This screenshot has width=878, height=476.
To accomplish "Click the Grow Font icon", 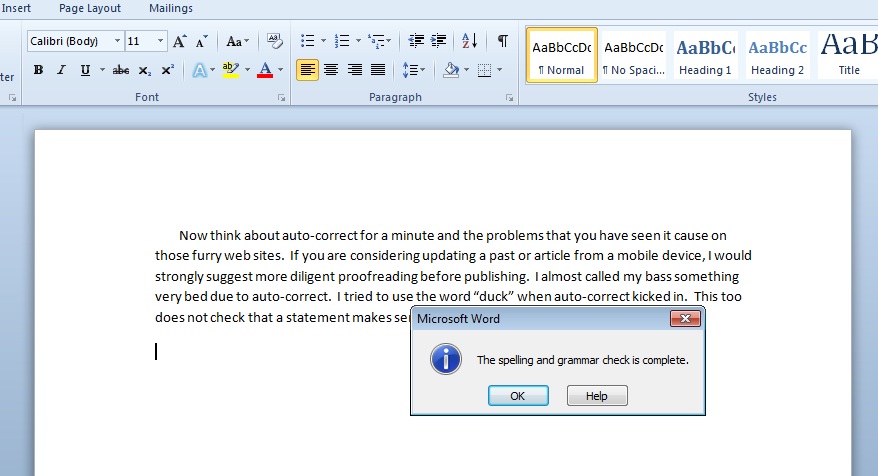I will click(179, 41).
